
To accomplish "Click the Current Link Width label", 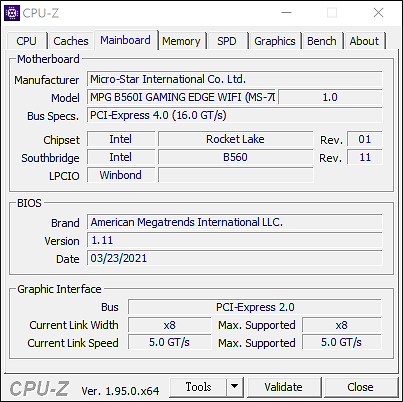I will (x=74, y=325).
